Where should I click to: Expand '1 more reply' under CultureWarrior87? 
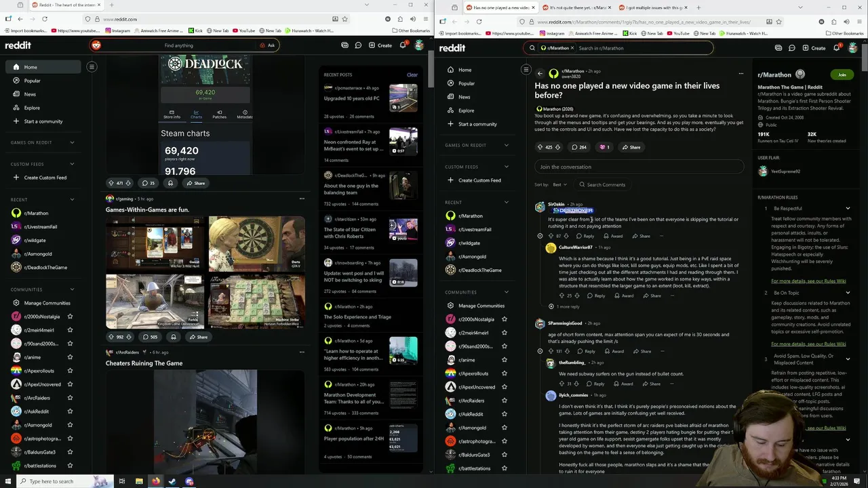[564, 306]
